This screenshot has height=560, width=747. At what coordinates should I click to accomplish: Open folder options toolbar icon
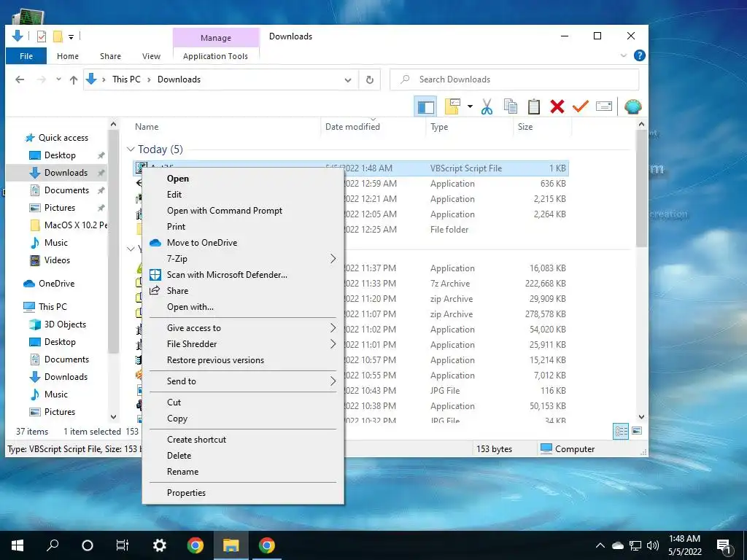tap(452, 106)
